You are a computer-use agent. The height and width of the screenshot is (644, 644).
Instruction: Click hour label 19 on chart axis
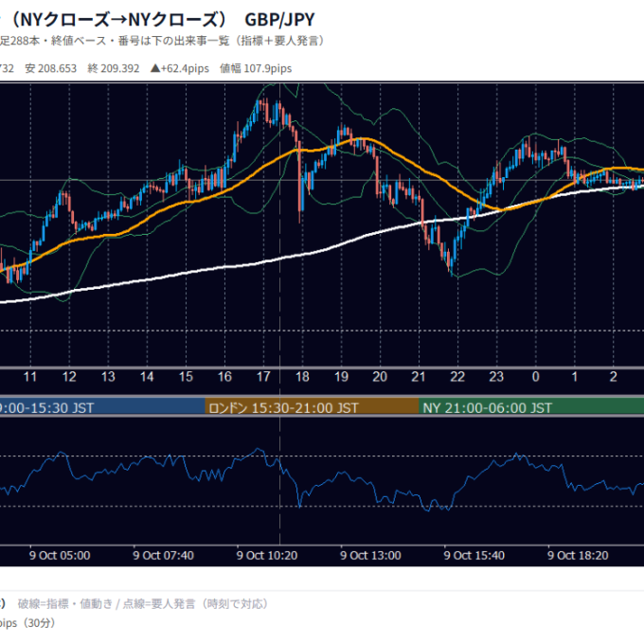(341, 377)
